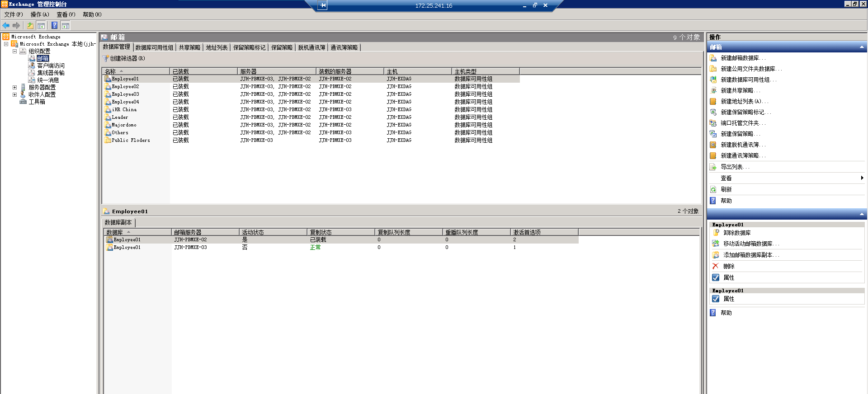The image size is (868, 394).
Task: Select the 数据库副本 tab
Action: (118, 222)
